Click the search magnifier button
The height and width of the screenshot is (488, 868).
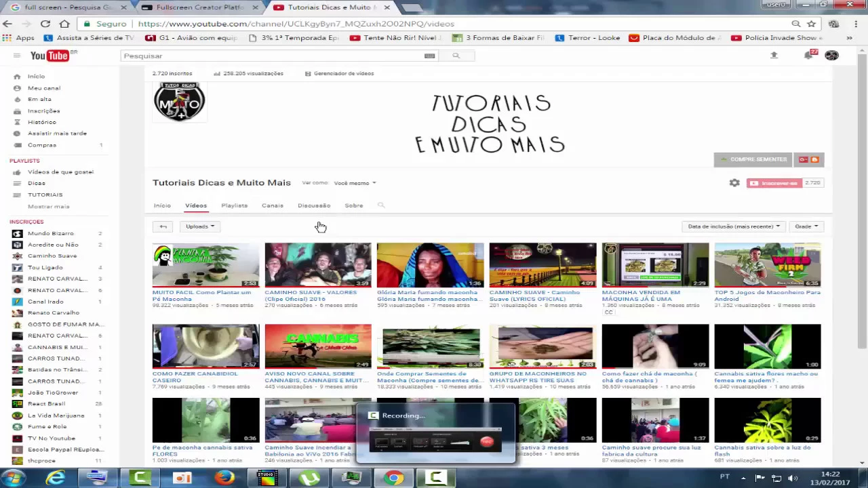pos(456,56)
